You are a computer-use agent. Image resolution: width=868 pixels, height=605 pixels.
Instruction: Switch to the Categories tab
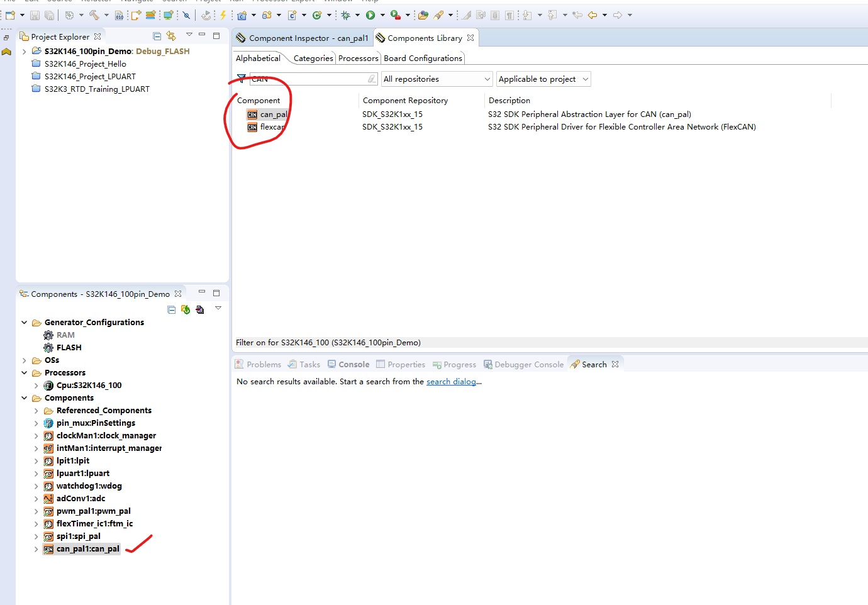[x=313, y=58]
